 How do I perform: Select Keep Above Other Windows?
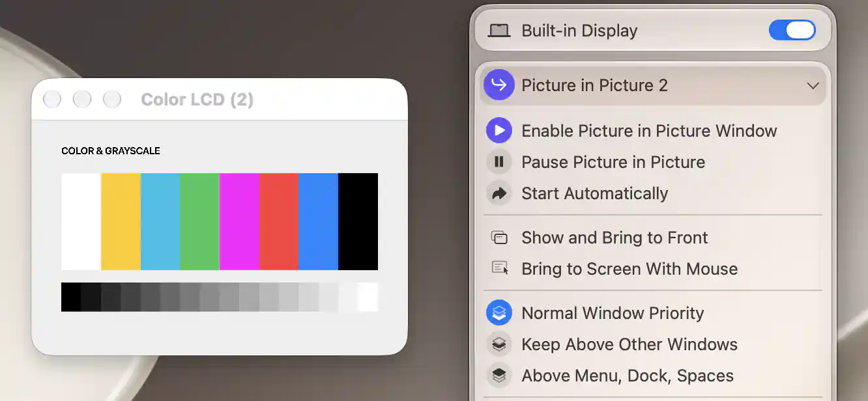629,344
